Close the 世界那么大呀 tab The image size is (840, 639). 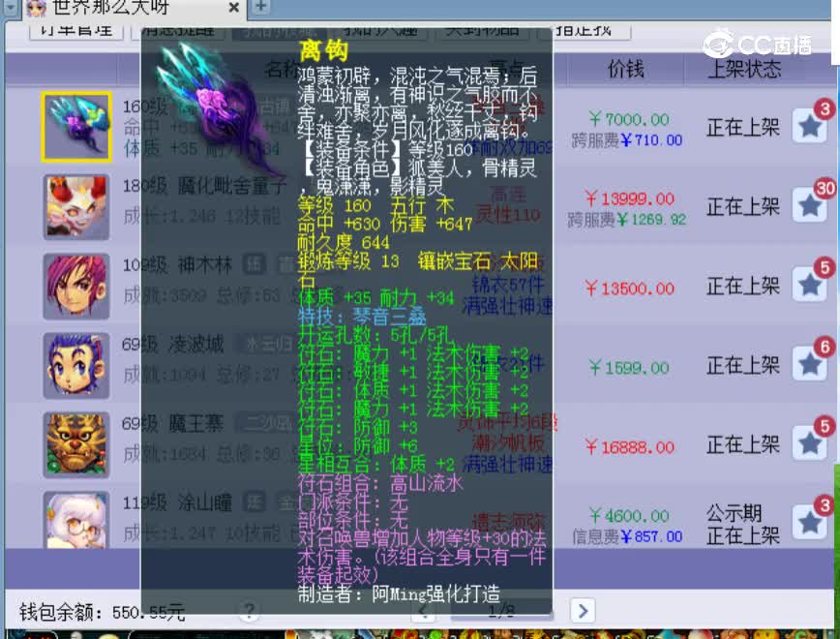click(233, 8)
